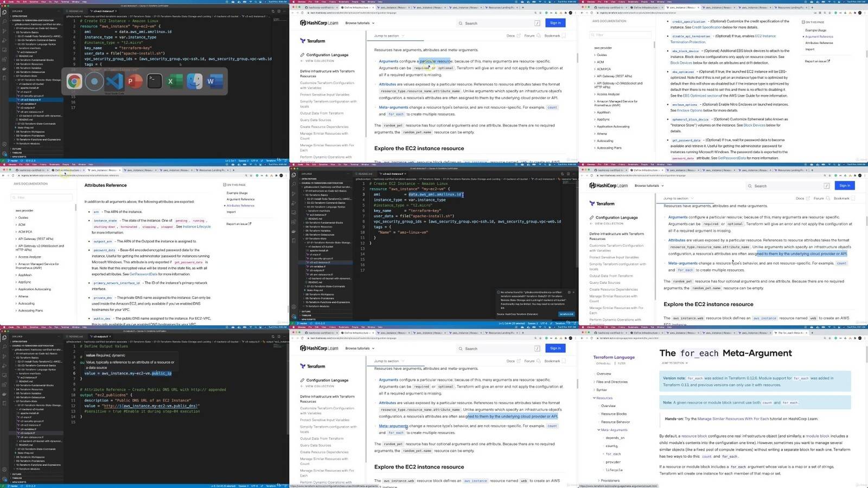
Task: Follow the 'resource block' link in for_each text
Action: [694, 436]
